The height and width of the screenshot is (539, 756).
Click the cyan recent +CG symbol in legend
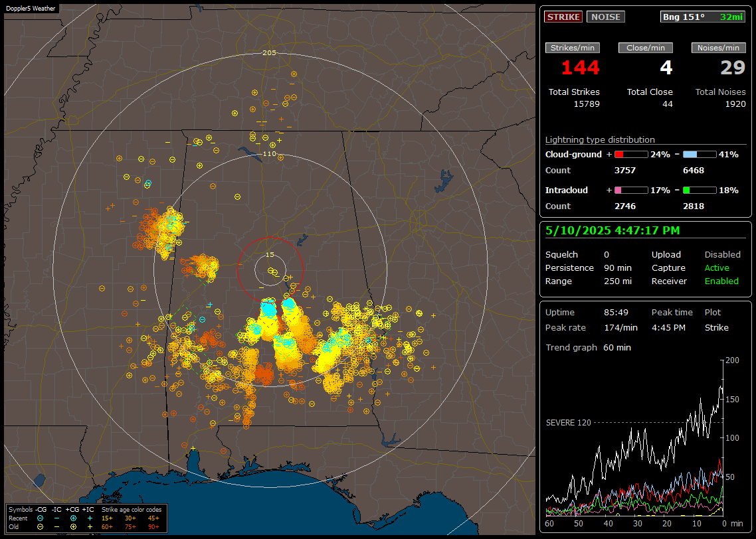tap(73, 518)
